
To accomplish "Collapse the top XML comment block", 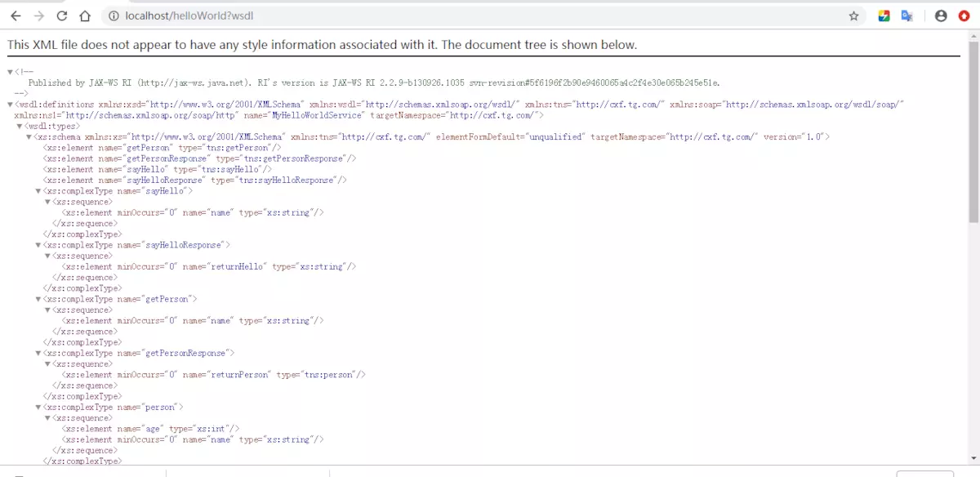I will pyautogui.click(x=11, y=73).
